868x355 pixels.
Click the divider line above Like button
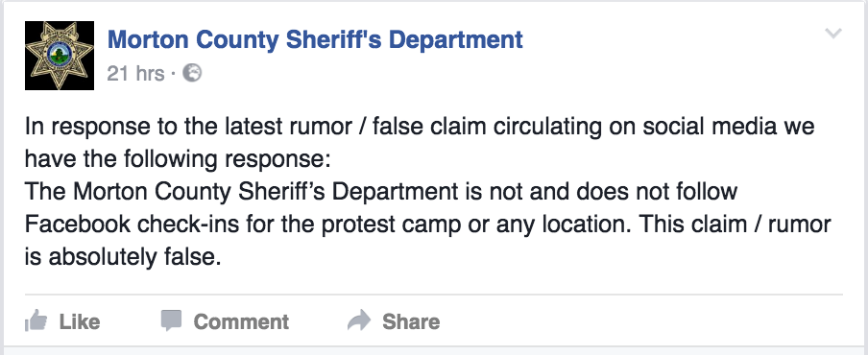pyautogui.click(x=434, y=295)
